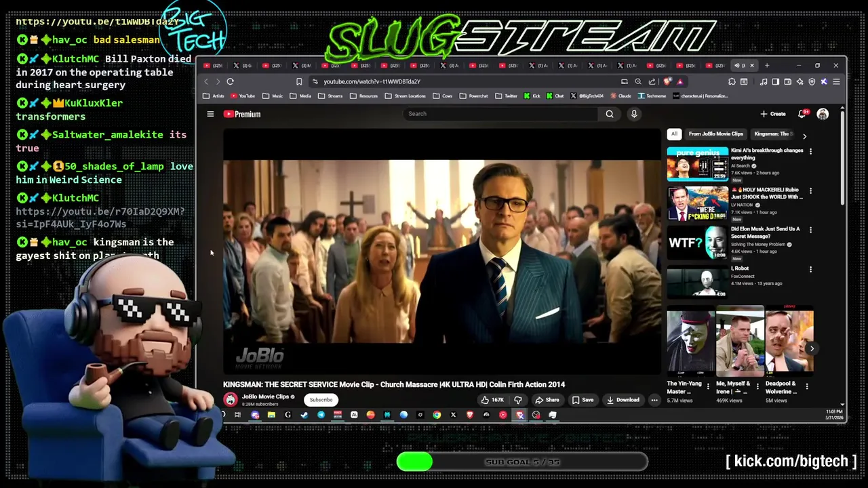Mute the active tab's speaker icon
The height and width of the screenshot is (488, 868).
(737, 66)
